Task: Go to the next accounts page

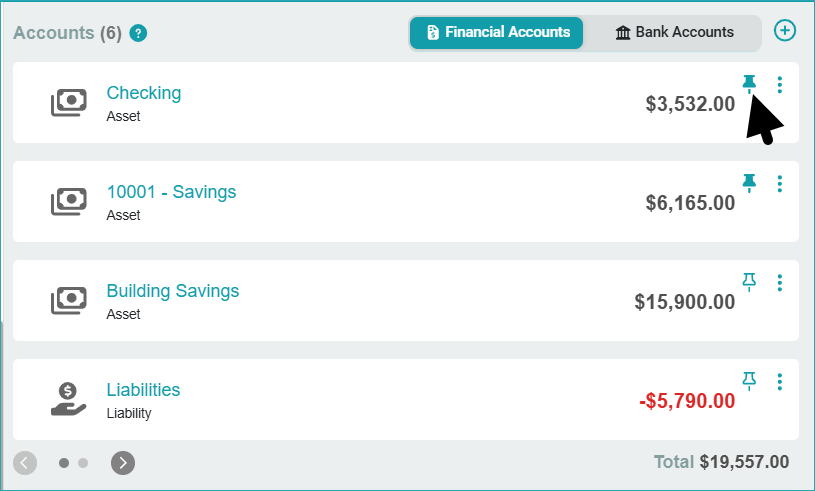Action: [123, 462]
